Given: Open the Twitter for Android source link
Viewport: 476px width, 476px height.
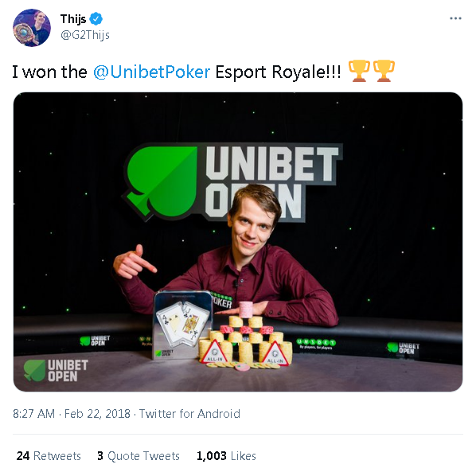Looking at the screenshot, I should tap(189, 414).
